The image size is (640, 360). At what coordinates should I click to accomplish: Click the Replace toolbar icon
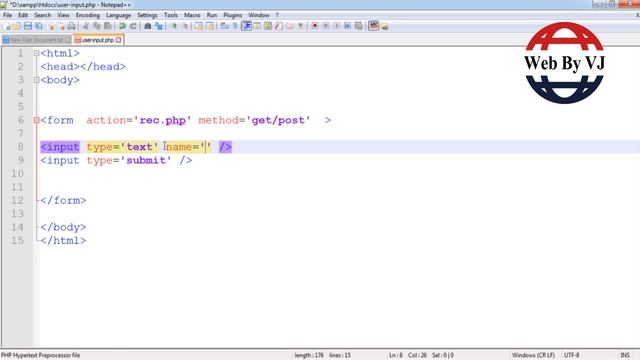[x=159, y=26]
